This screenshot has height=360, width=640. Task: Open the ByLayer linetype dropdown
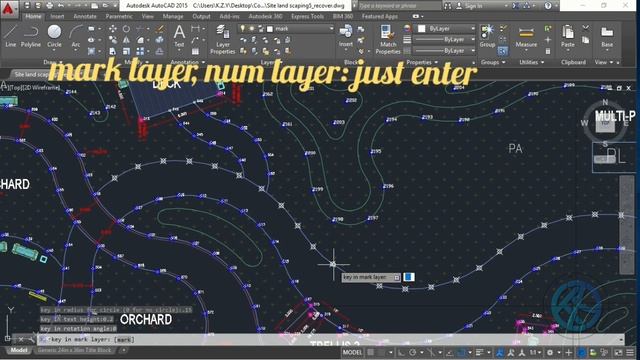pyautogui.click(x=473, y=51)
